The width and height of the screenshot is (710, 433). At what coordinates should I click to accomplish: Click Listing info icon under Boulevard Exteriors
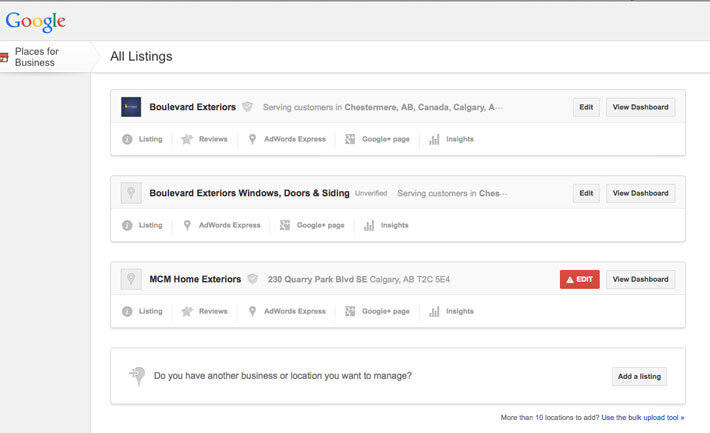(127, 139)
